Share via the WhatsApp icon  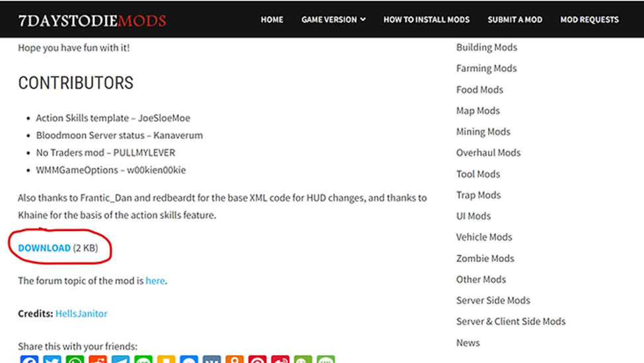[75, 359]
